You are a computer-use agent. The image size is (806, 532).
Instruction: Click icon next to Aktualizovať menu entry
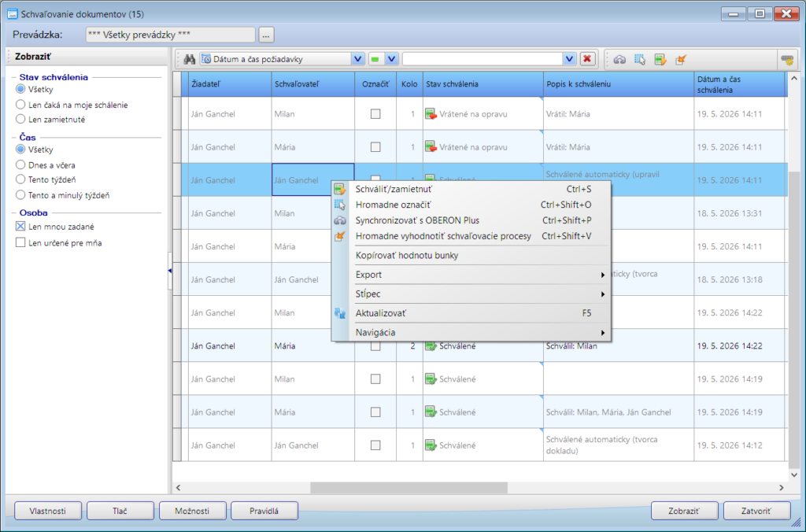point(340,313)
